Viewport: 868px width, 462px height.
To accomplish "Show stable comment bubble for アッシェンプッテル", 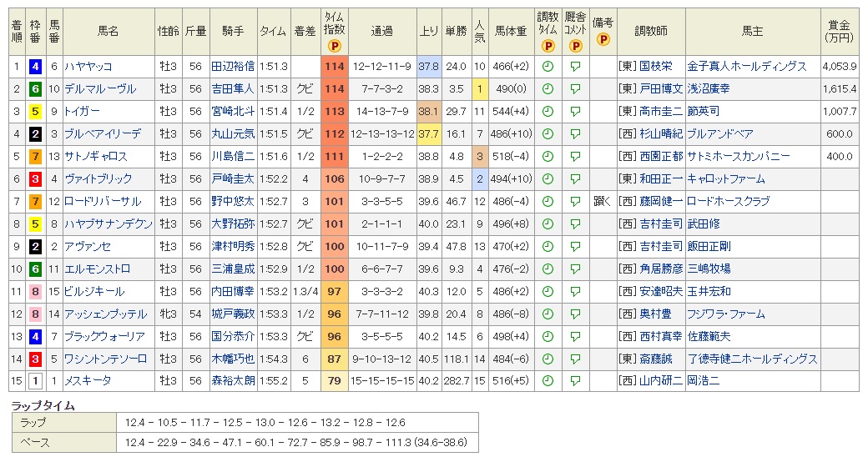I will coord(575,314).
